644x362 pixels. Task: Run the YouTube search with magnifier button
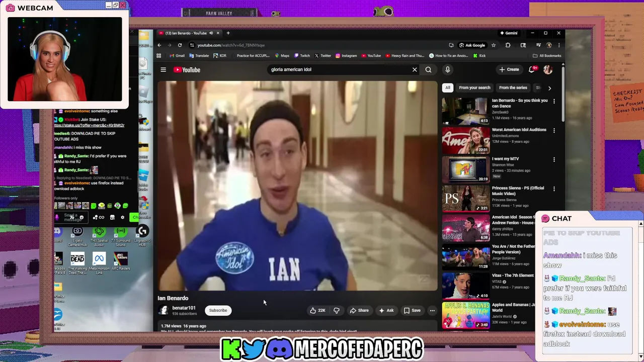(428, 70)
